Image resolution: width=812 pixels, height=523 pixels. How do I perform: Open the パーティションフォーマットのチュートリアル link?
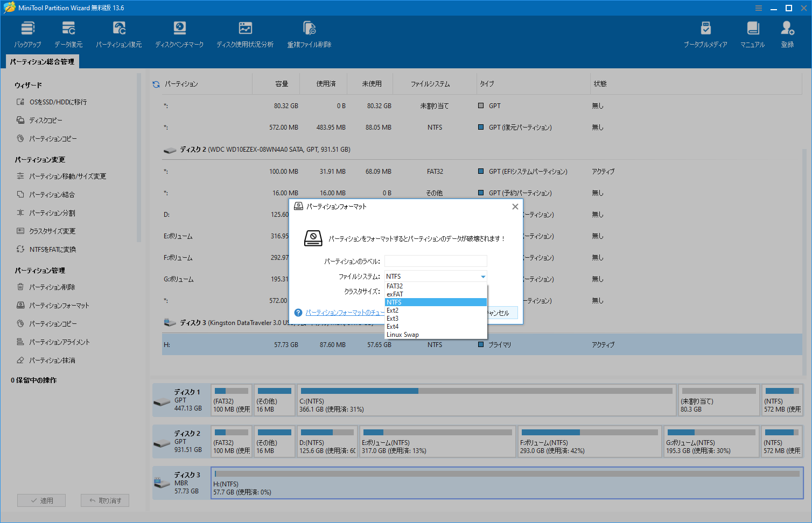click(345, 312)
